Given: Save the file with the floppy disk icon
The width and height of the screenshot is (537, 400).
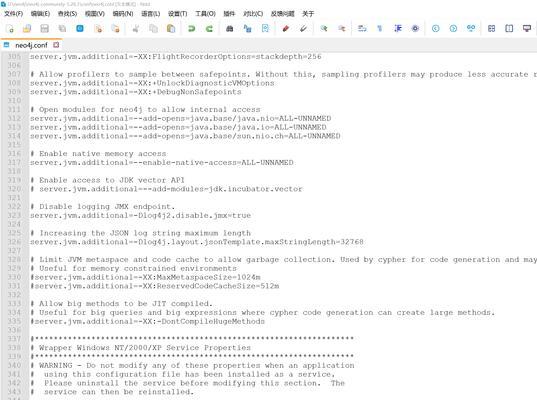Looking at the screenshot, I should [45, 29].
